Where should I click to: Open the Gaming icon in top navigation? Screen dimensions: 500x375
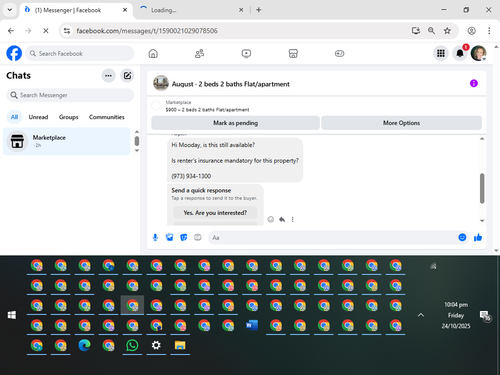[339, 53]
